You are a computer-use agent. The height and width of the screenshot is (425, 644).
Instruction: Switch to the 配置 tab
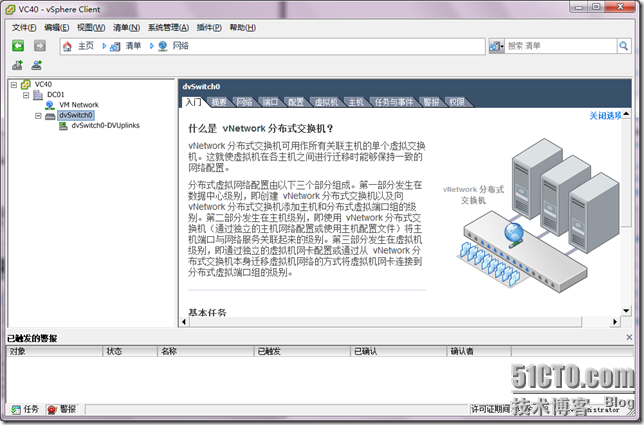(x=296, y=102)
